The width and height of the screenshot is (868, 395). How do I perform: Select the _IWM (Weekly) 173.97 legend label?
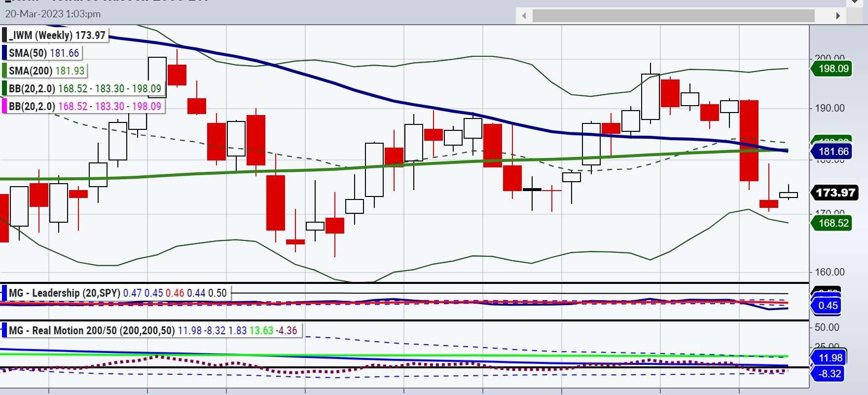tap(57, 36)
